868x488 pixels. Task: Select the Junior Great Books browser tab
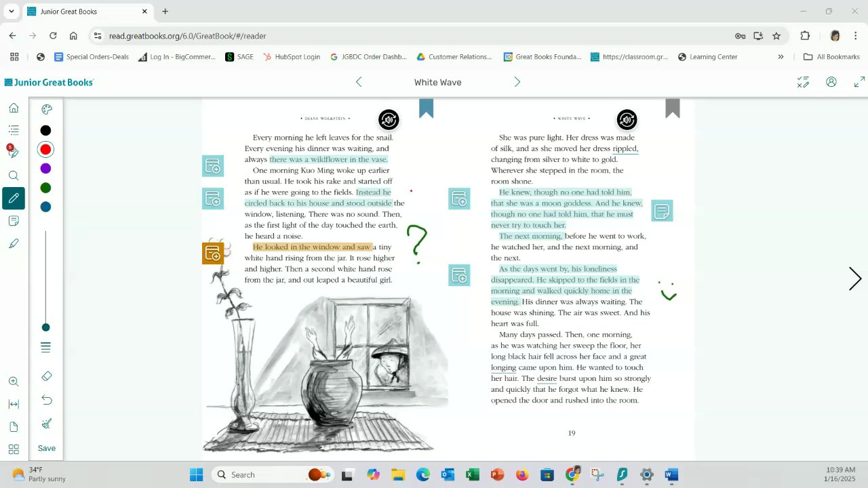tap(87, 12)
